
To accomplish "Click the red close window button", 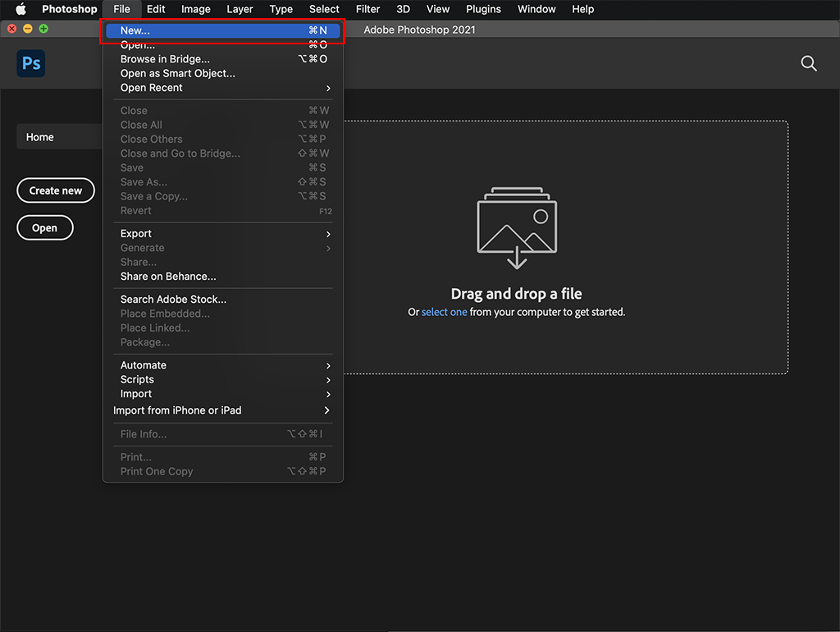I will click(11, 29).
